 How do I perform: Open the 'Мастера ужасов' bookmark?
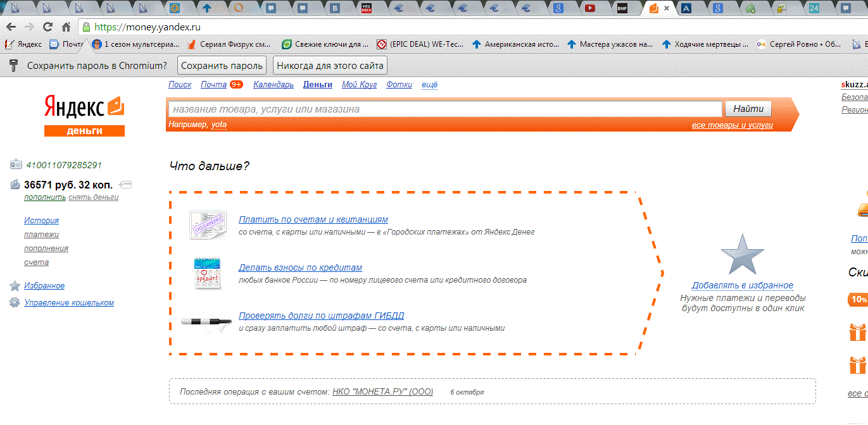pos(610,44)
